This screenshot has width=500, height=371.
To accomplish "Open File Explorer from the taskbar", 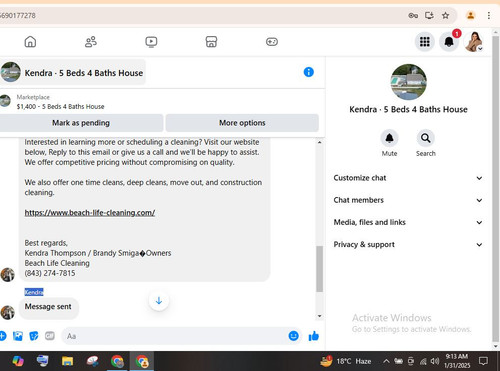I will (x=67, y=361).
